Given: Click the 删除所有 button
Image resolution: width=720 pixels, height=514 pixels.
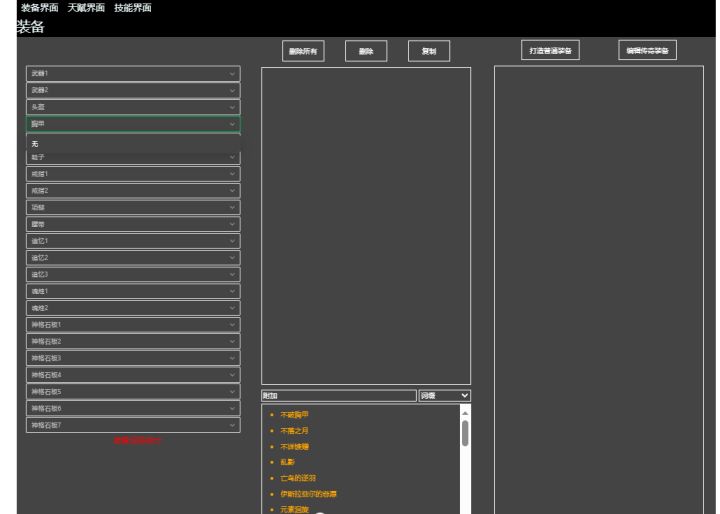Looking at the screenshot, I should [x=303, y=51].
